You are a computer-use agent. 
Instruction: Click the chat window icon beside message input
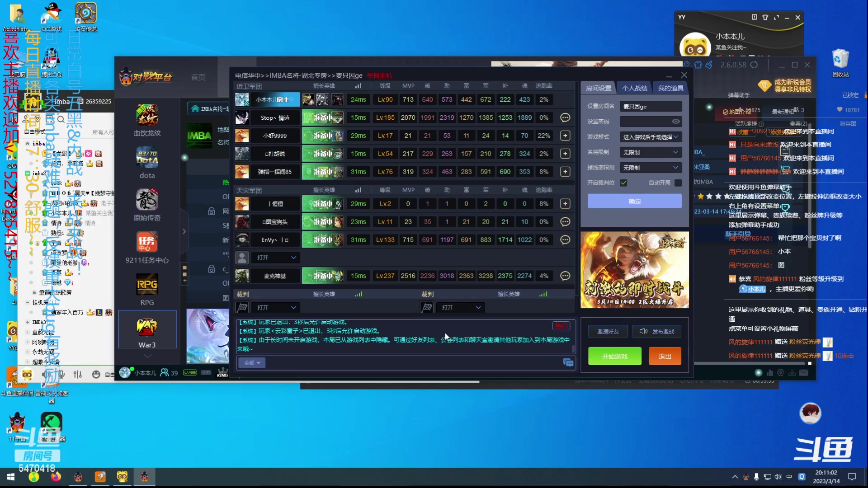[x=568, y=362]
